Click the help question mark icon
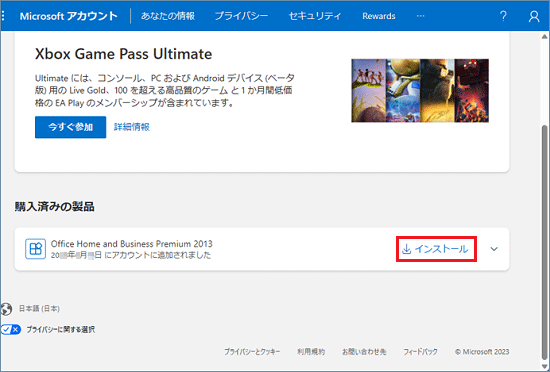This screenshot has width=550, height=372. (x=503, y=16)
